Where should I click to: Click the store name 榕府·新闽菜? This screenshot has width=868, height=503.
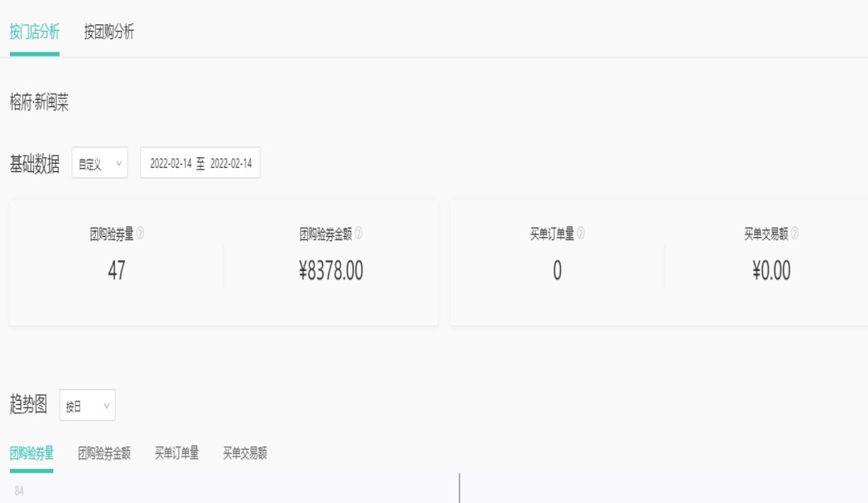pyautogui.click(x=39, y=103)
